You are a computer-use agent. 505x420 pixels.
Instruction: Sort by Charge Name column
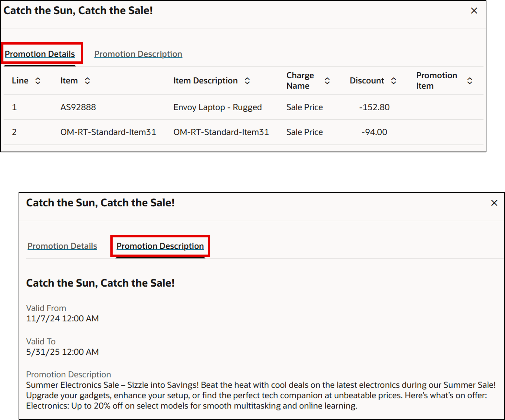(x=327, y=81)
